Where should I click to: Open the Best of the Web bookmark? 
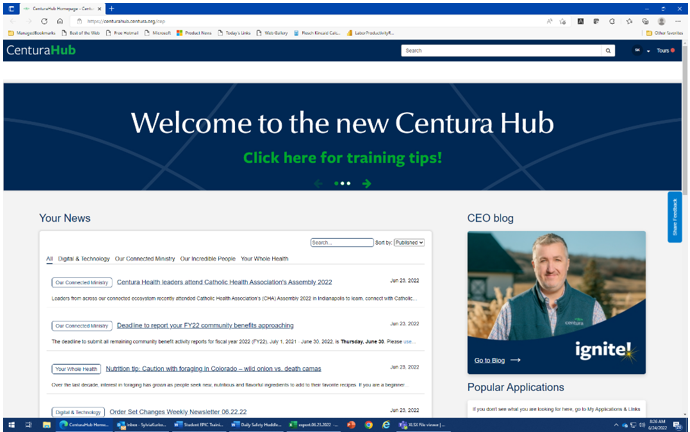click(x=81, y=33)
